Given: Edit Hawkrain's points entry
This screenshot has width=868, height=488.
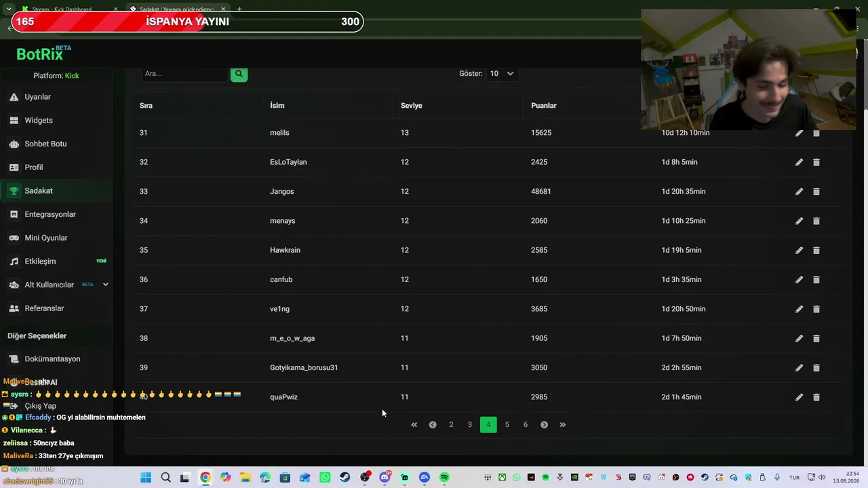Looking at the screenshot, I should [799, 250].
